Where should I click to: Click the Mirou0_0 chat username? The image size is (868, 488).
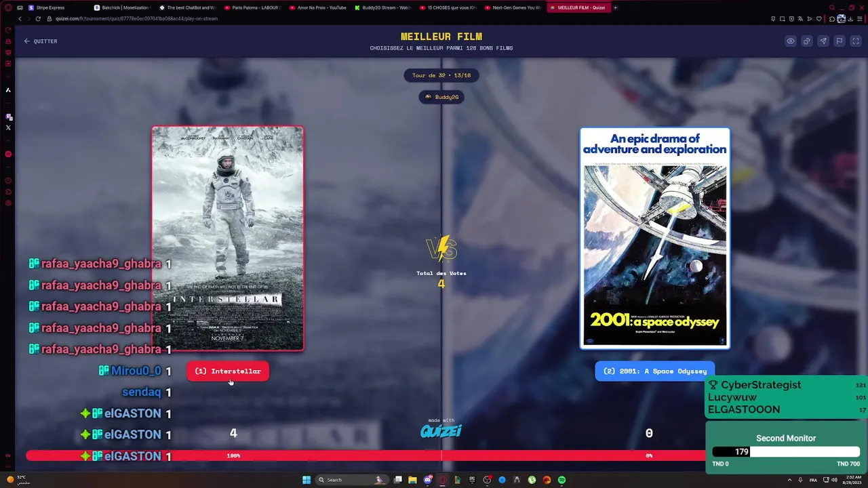coord(136,371)
